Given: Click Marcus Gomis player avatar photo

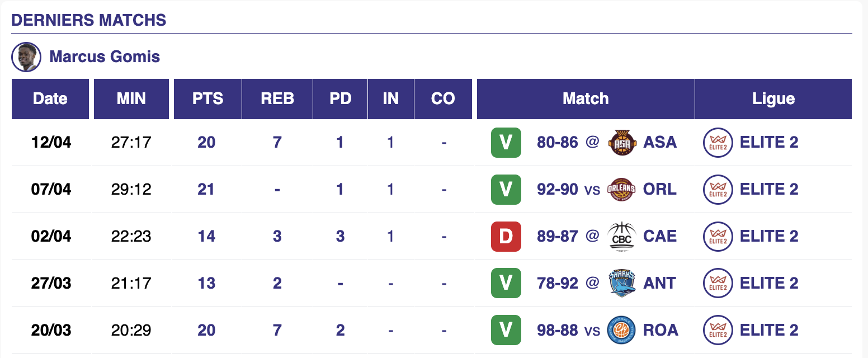Looking at the screenshot, I should click(x=26, y=57).
